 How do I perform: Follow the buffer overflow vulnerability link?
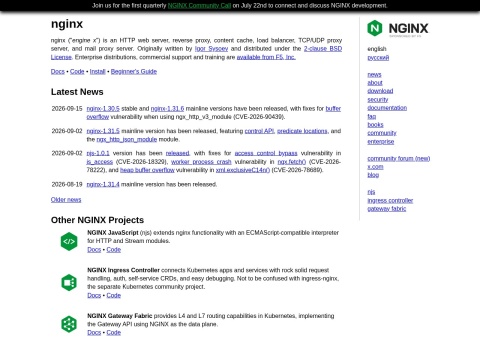click(x=333, y=109)
